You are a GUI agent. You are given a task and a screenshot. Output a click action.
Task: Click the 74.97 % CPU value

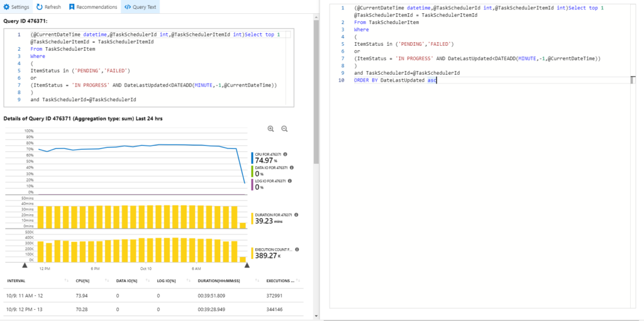266,161
